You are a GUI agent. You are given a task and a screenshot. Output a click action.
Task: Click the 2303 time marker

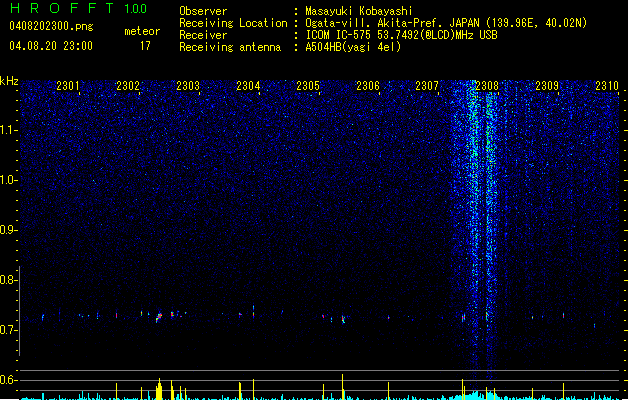188,86
